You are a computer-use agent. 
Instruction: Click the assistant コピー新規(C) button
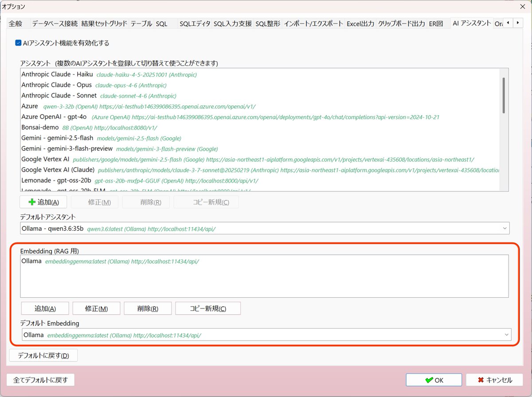coord(207,202)
